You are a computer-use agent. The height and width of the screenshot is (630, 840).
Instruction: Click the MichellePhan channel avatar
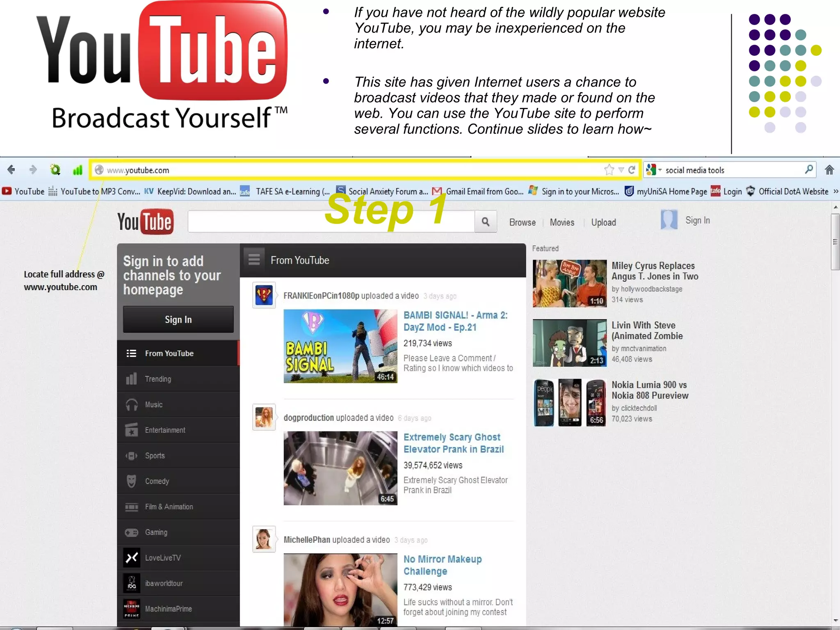264,539
